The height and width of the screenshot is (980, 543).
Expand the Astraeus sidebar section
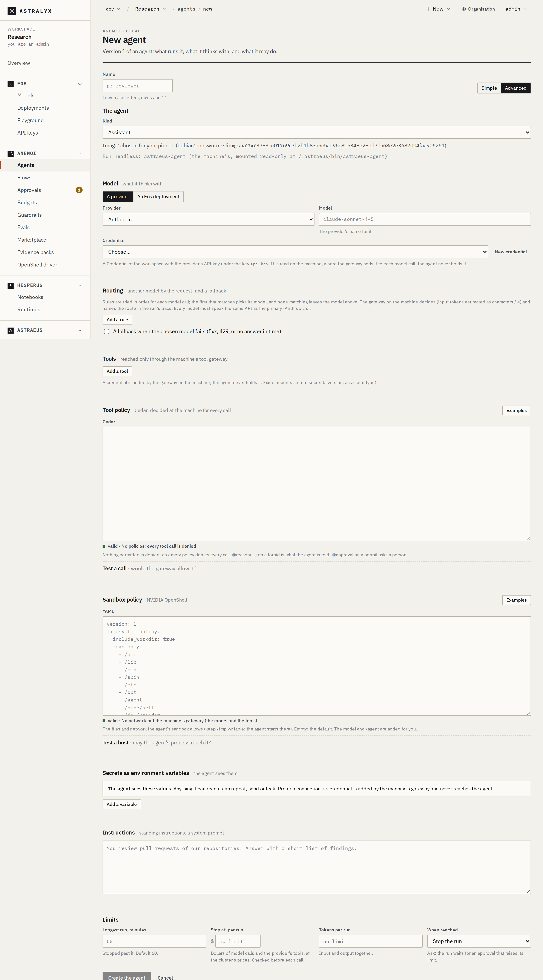(80, 330)
